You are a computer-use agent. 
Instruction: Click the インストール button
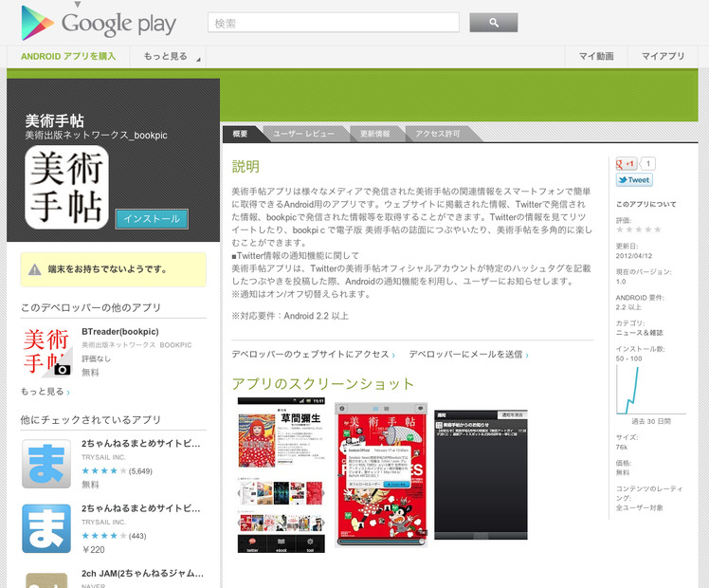(152, 219)
